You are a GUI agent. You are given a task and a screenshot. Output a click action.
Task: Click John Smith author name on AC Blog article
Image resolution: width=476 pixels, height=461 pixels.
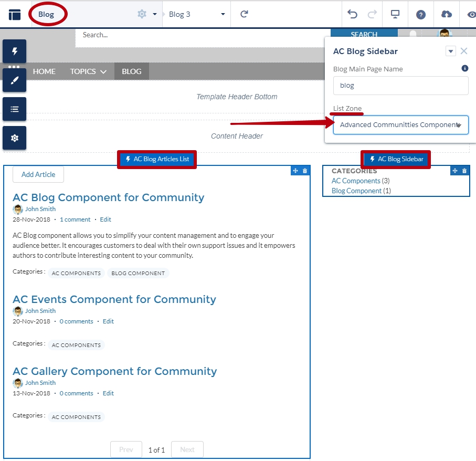40,209
